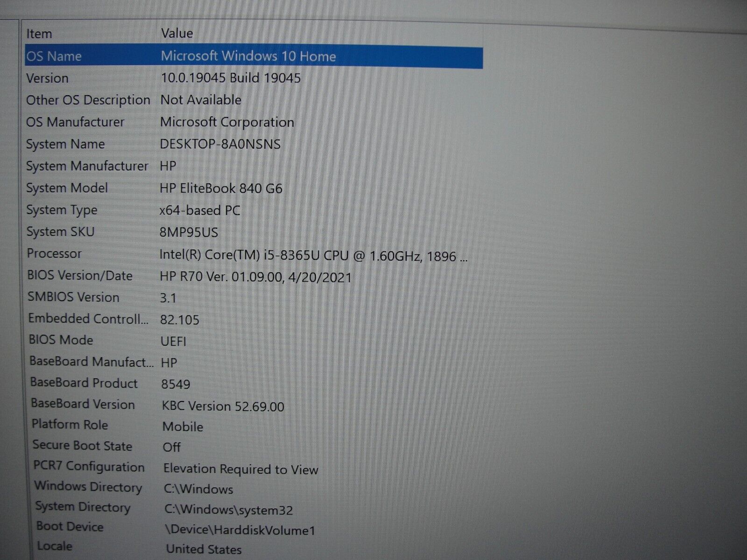Click value 10.0.19045 Build 19045
747x560 pixels.
tap(231, 78)
